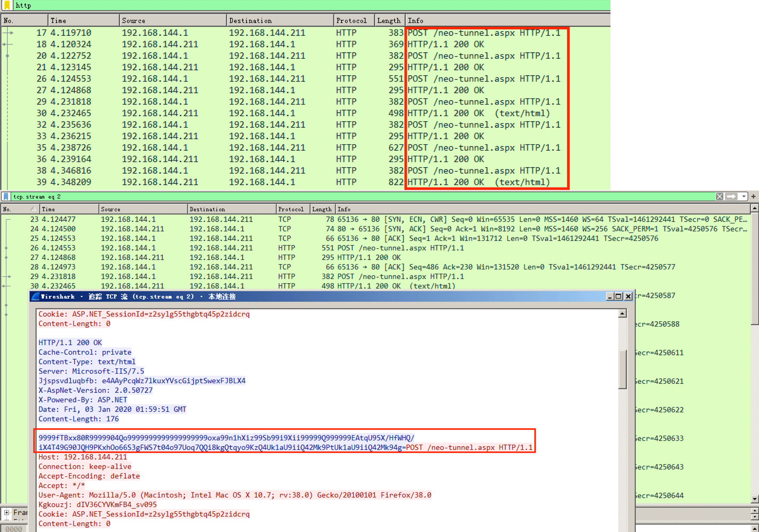Click scroll-up arrow of the stream content scrollbar
The height and width of the screenshot is (532, 759).
(x=622, y=313)
